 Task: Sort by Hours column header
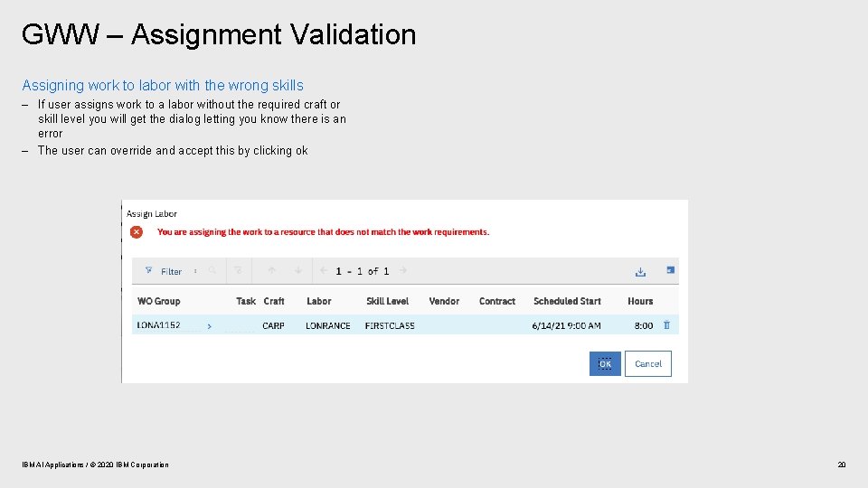click(640, 301)
